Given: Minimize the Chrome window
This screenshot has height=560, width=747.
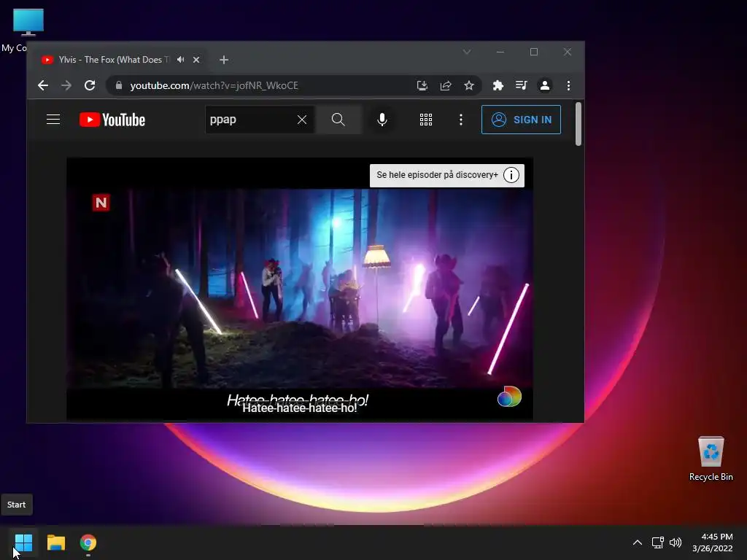Looking at the screenshot, I should pyautogui.click(x=500, y=52).
